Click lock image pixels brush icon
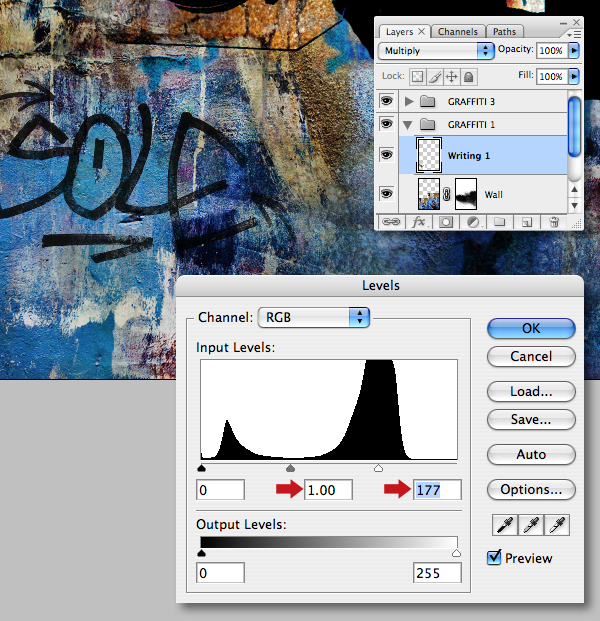600x621 pixels. pos(434,76)
